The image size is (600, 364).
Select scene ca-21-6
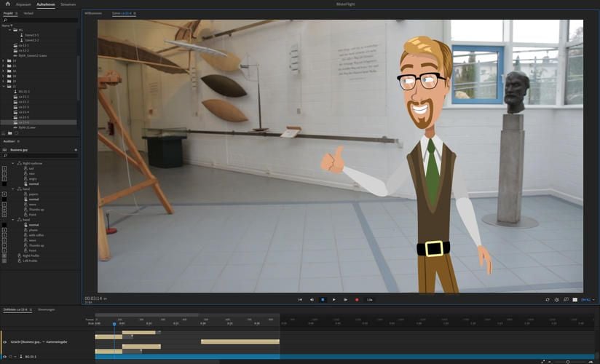(x=24, y=122)
